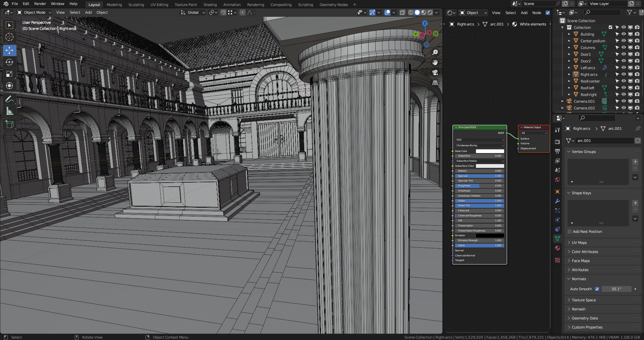
Task: Open the viewport Add menu
Action: pos(88,12)
